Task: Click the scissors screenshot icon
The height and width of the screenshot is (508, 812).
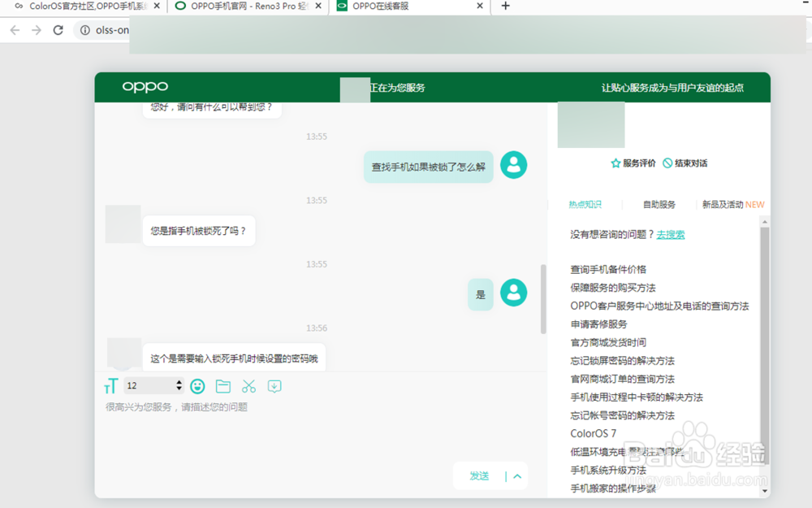Action: (249, 386)
